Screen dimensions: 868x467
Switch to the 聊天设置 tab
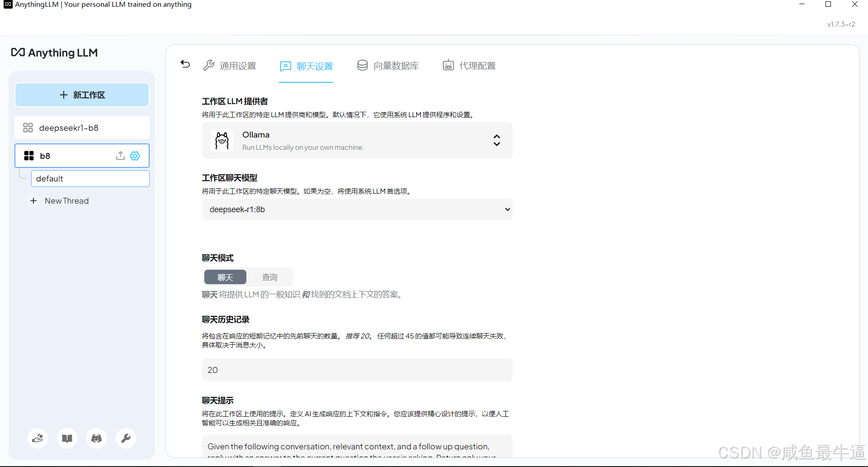pyautogui.click(x=306, y=66)
